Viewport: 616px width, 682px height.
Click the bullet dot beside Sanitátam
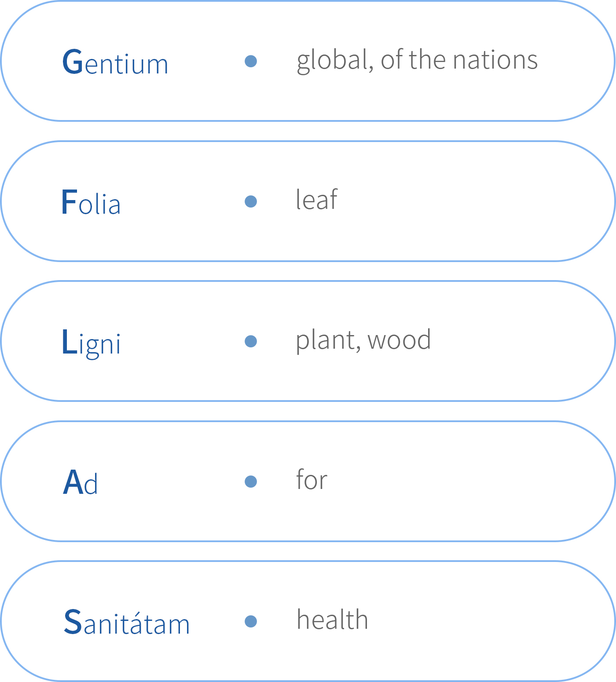251,621
